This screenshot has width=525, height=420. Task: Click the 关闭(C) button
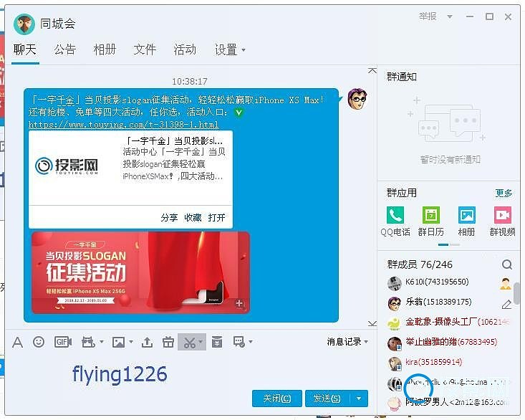(277, 398)
